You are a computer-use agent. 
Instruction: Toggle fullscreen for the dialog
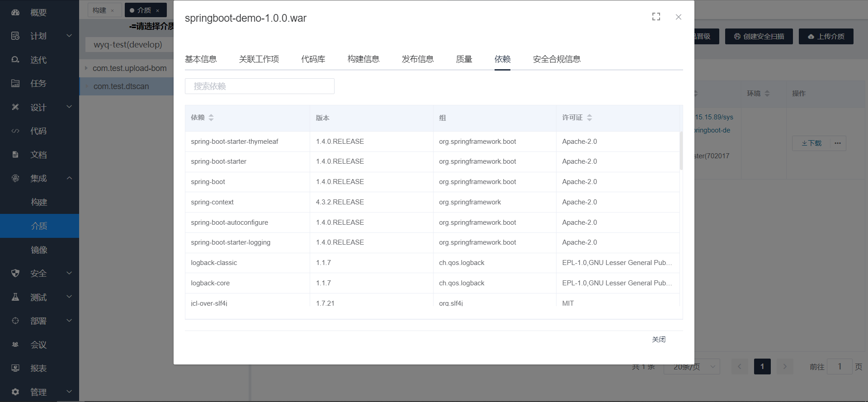click(656, 17)
